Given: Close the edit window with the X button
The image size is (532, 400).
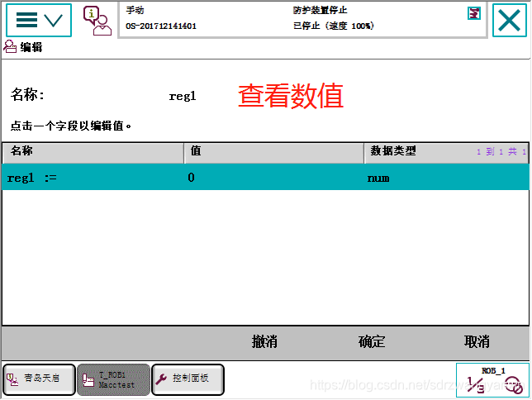Looking at the screenshot, I should pyautogui.click(x=509, y=20).
